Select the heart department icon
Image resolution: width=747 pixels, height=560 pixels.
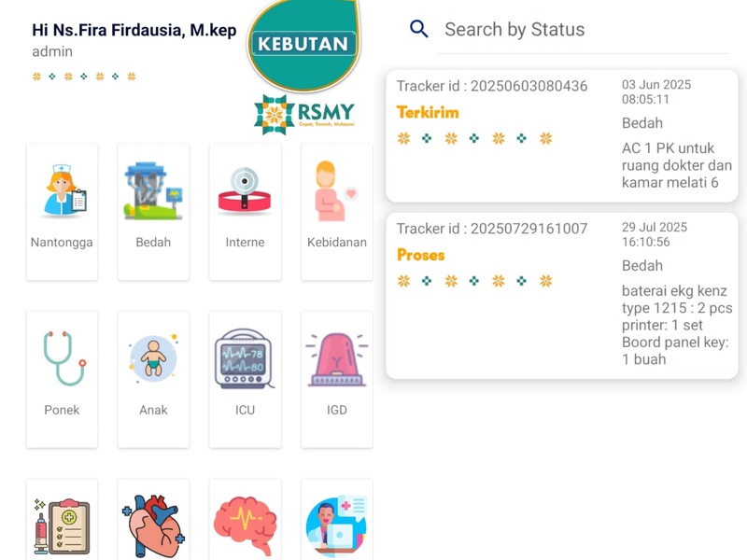pos(153,525)
